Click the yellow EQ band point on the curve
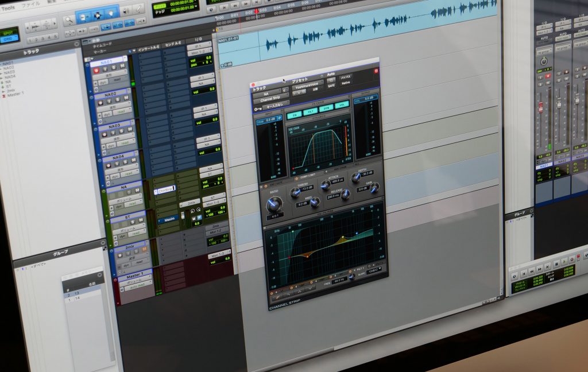This screenshot has width=588, height=372. tap(342, 238)
